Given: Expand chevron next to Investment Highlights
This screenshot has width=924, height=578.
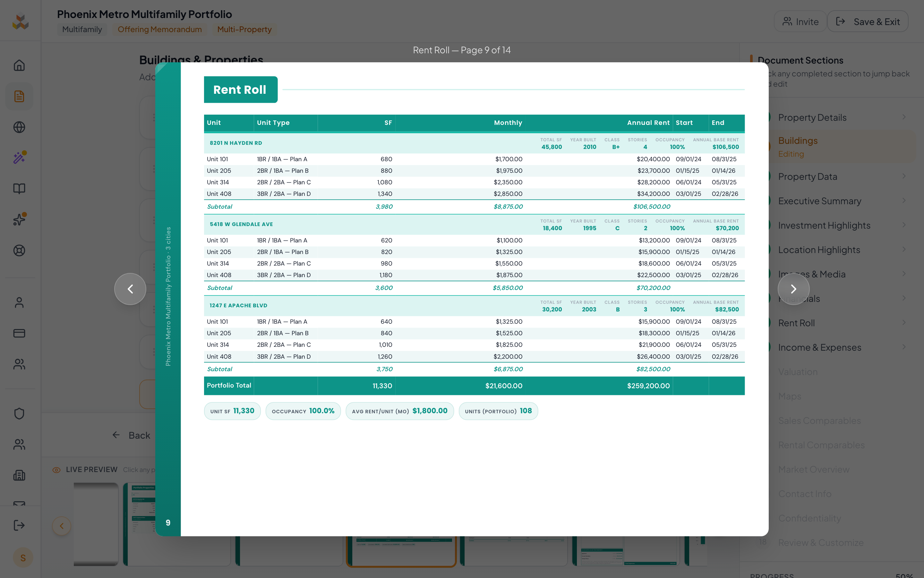Looking at the screenshot, I should (904, 225).
